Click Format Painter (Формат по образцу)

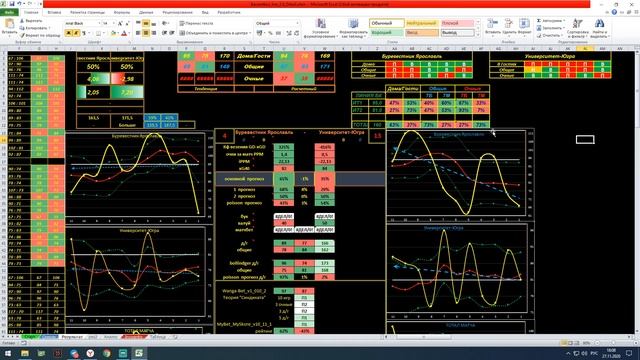40,36
